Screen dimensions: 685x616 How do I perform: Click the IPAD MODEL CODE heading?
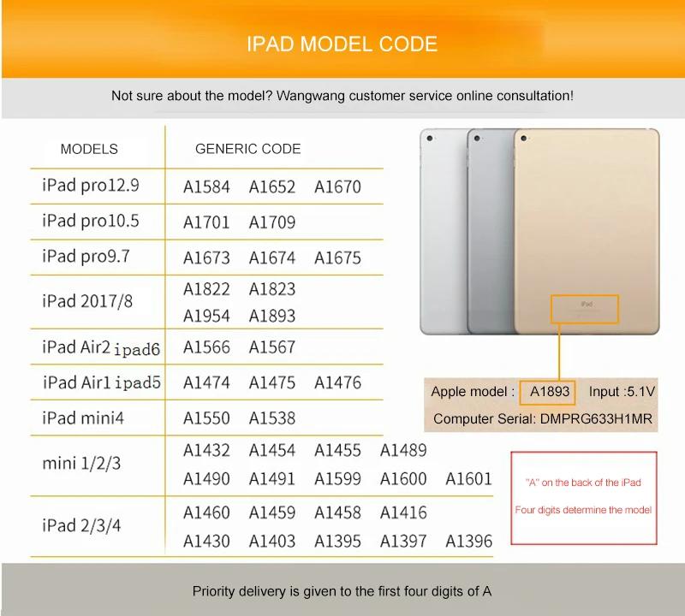pyautogui.click(x=342, y=44)
